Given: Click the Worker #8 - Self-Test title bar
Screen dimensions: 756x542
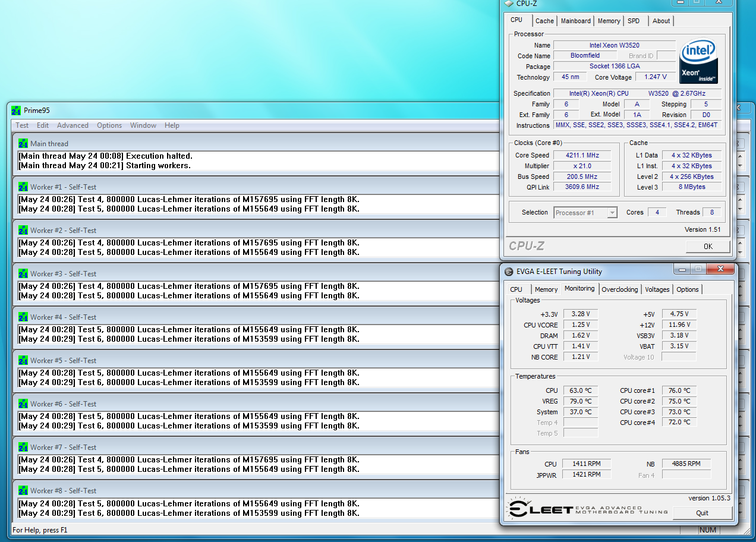Looking at the screenshot, I should [x=256, y=490].
